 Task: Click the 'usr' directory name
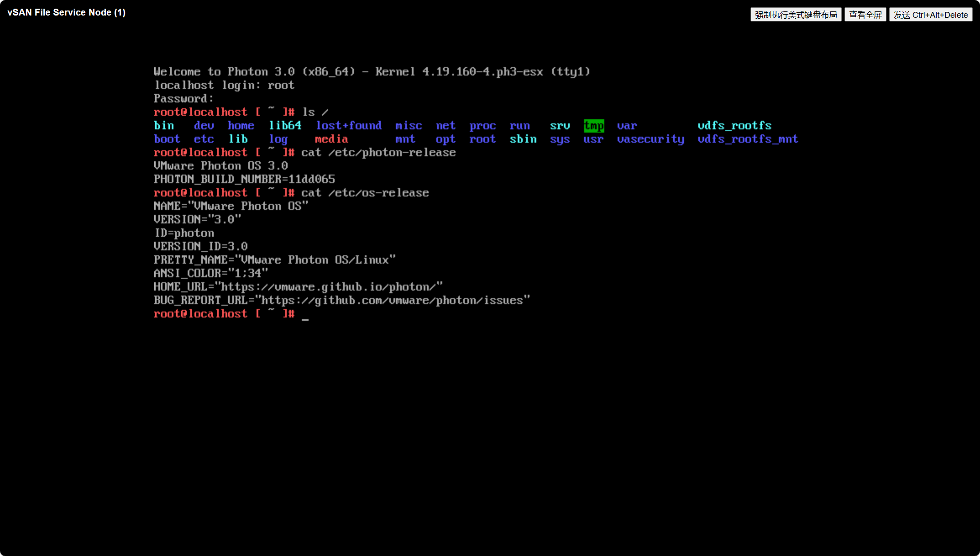pyautogui.click(x=594, y=139)
